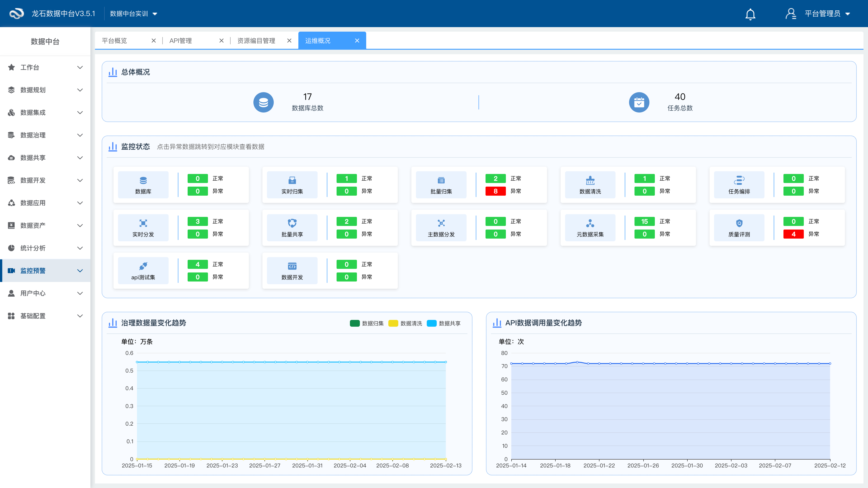This screenshot has height=488, width=868.
Task: Click the 元数据采集 normal count 15
Action: click(x=644, y=221)
